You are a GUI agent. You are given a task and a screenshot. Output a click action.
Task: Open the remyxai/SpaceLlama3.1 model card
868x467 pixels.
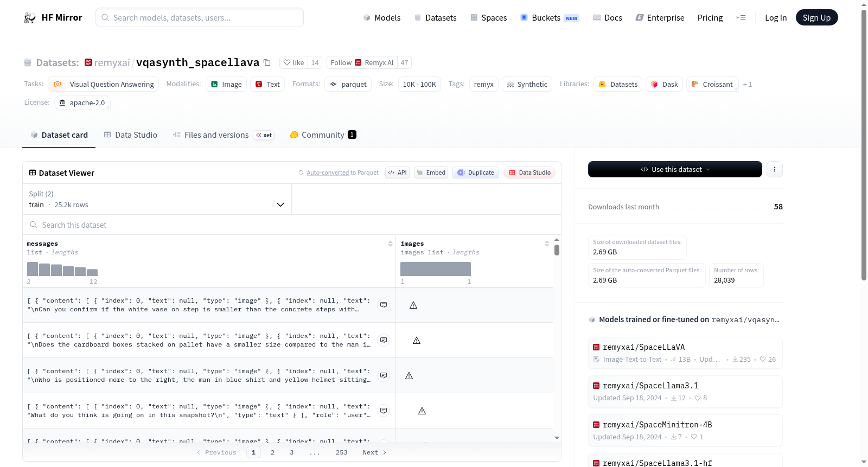coord(685,392)
